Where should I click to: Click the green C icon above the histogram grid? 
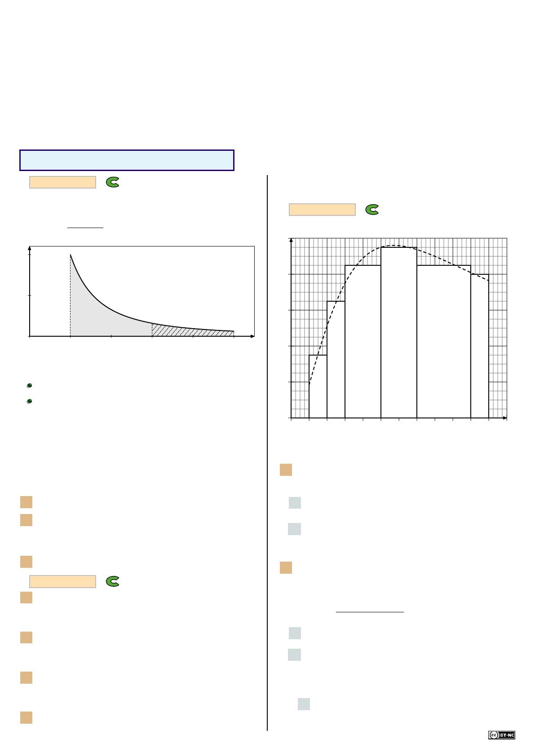tap(372, 210)
